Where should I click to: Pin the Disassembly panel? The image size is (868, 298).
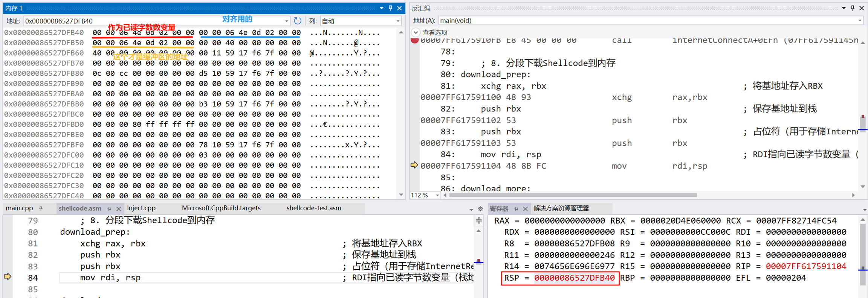tap(853, 8)
